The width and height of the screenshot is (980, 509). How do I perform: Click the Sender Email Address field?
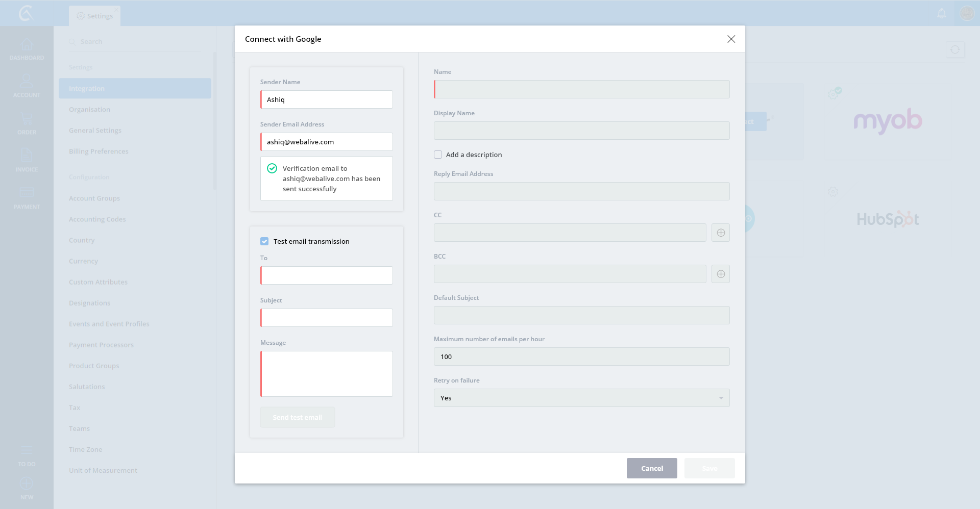327,142
